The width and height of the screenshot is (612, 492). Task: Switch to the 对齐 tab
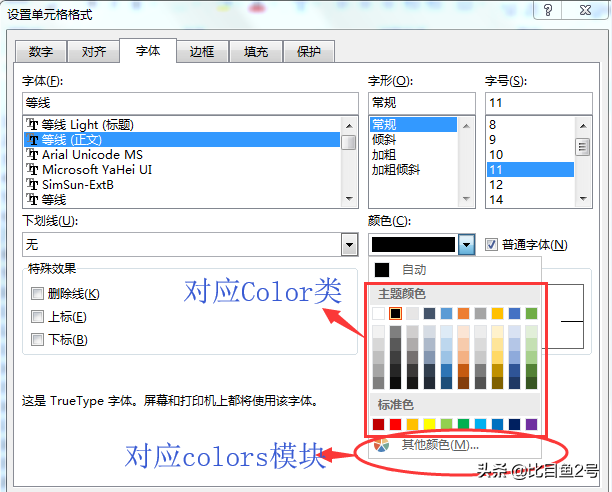click(93, 52)
